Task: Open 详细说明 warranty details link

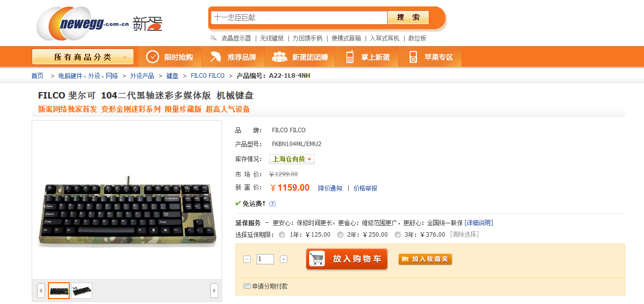Action: coord(479,223)
